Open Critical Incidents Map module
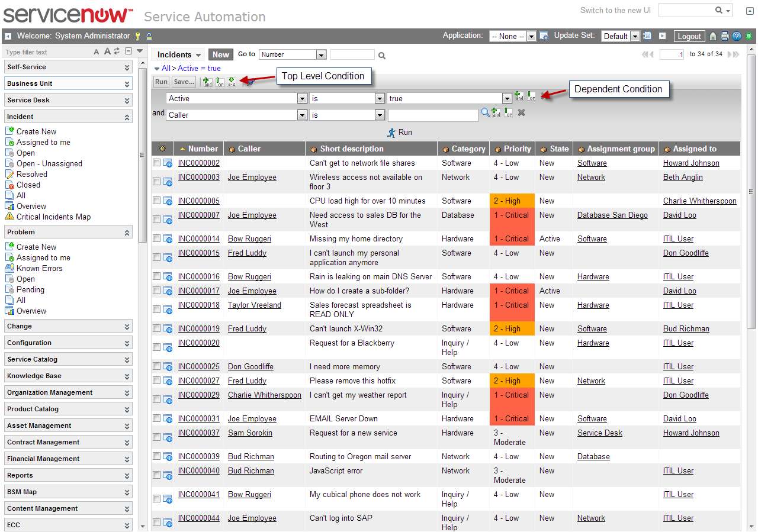Viewport: 758px width, 532px height. [x=53, y=217]
